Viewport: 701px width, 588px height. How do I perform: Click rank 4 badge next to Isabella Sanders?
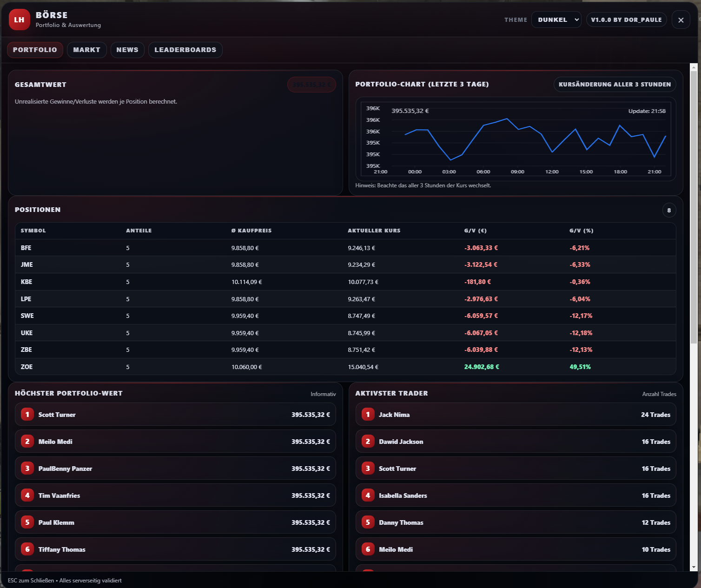pos(368,495)
